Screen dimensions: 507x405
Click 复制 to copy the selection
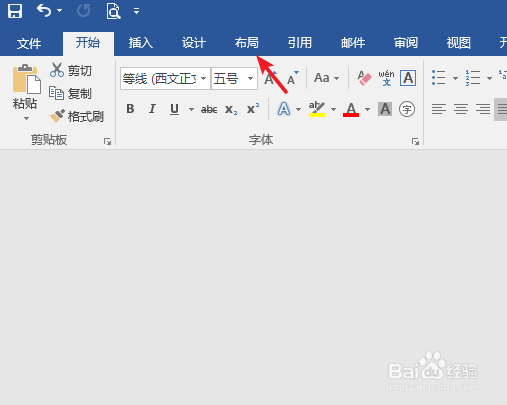pos(70,94)
